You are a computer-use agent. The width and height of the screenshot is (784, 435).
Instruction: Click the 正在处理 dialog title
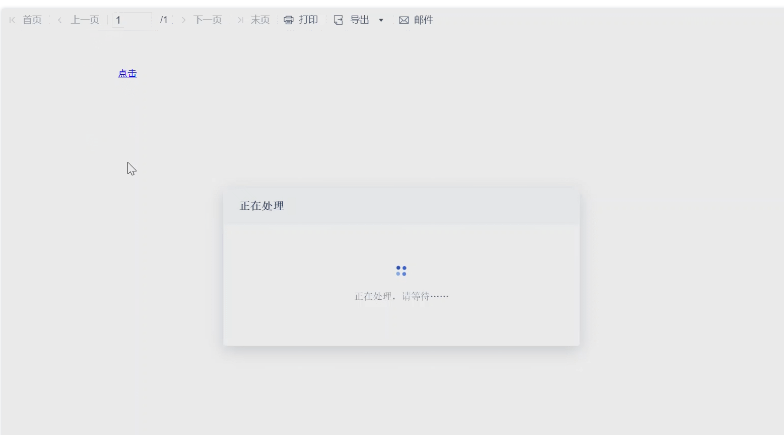click(x=262, y=206)
